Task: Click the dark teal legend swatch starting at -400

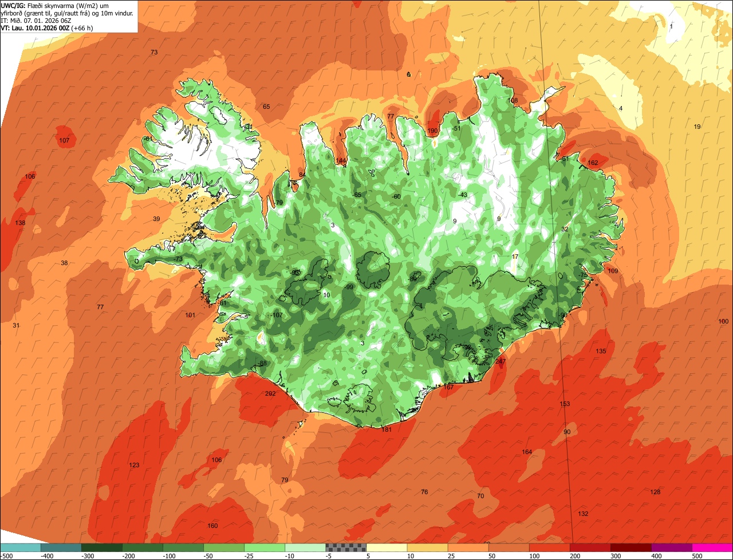Action: [x=61, y=547]
